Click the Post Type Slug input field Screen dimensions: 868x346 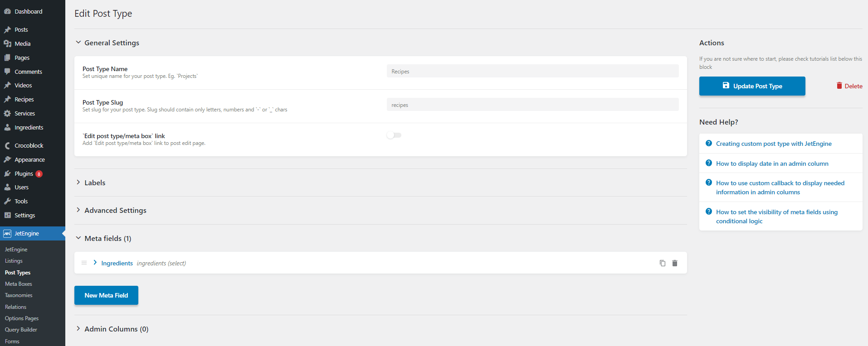pos(532,105)
